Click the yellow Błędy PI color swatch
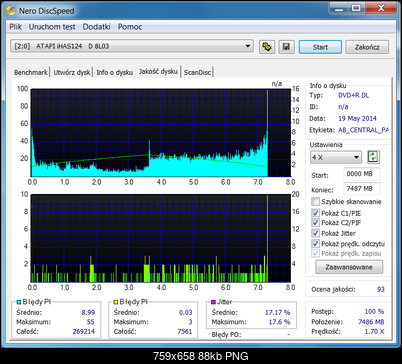 (x=116, y=302)
